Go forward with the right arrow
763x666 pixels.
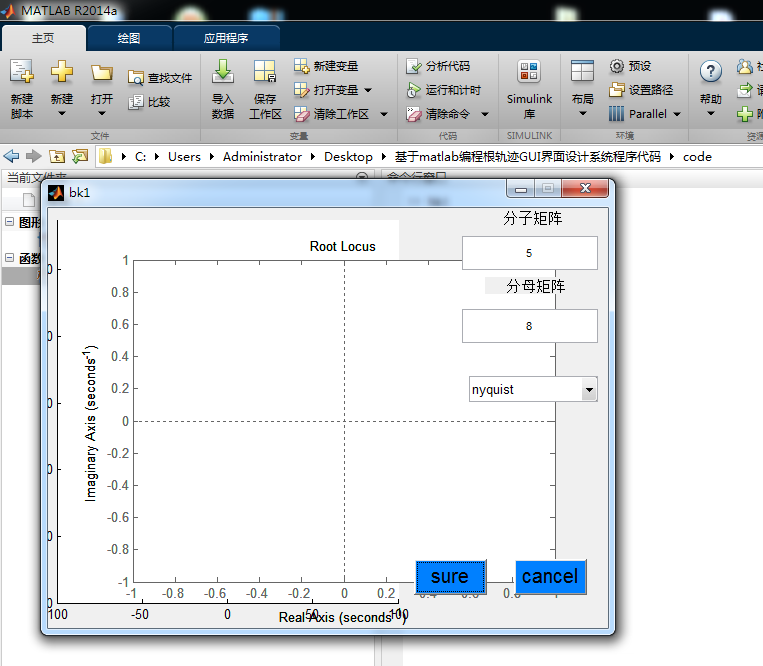tap(34, 157)
